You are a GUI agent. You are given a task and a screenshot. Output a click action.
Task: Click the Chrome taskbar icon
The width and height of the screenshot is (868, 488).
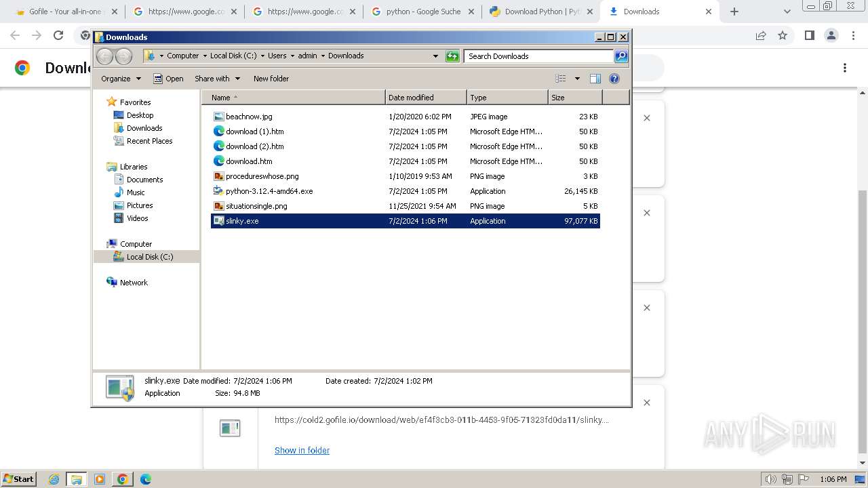pyautogui.click(x=123, y=479)
